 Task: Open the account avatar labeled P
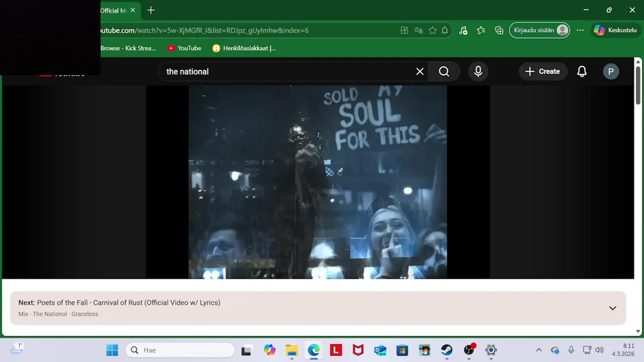pyautogui.click(x=611, y=71)
